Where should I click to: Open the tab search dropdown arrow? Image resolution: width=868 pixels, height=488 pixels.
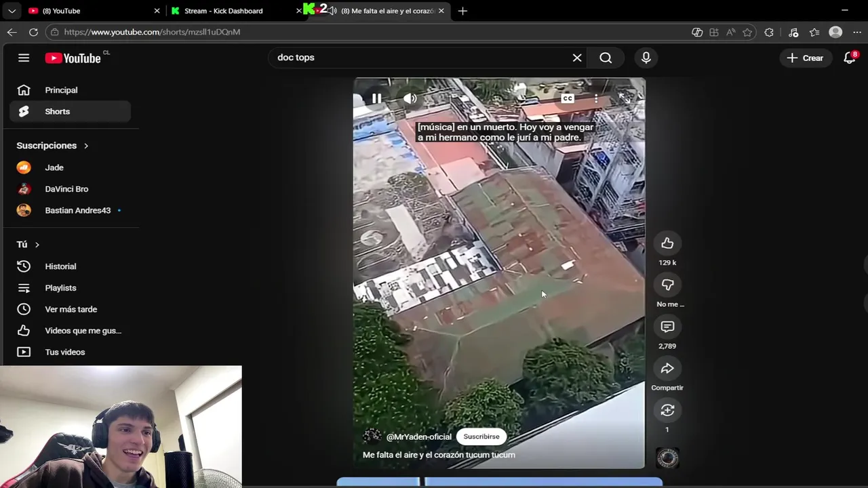(12, 11)
